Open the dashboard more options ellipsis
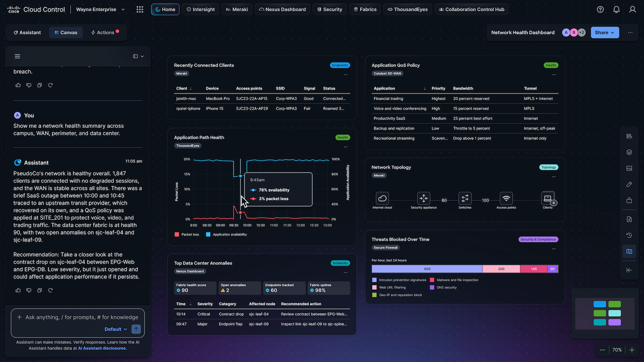Screen dimensions: 644x362 pos(630,33)
